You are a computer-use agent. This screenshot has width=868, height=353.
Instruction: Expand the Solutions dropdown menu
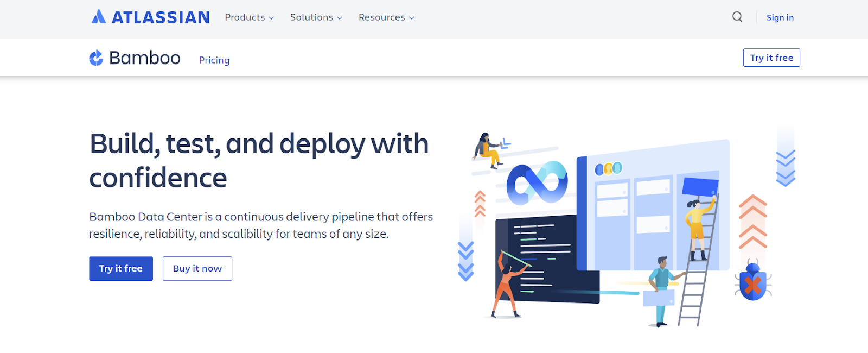(x=316, y=17)
